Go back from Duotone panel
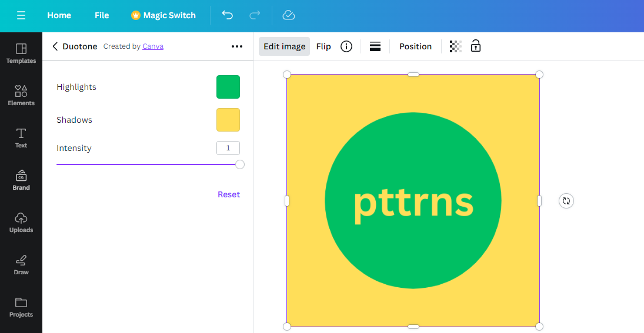Screen dimensions: 644x333 (55, 46)
